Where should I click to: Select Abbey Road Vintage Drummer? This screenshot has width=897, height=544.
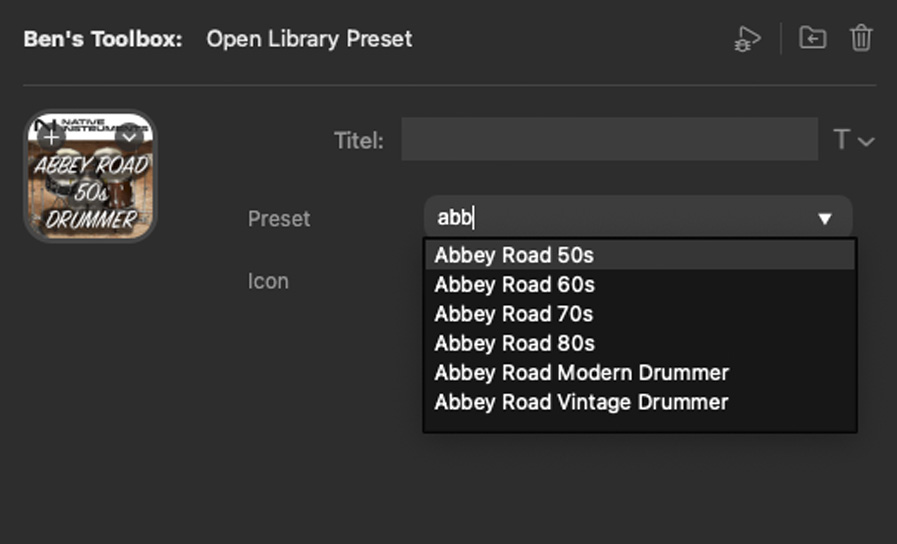[581, 402]
